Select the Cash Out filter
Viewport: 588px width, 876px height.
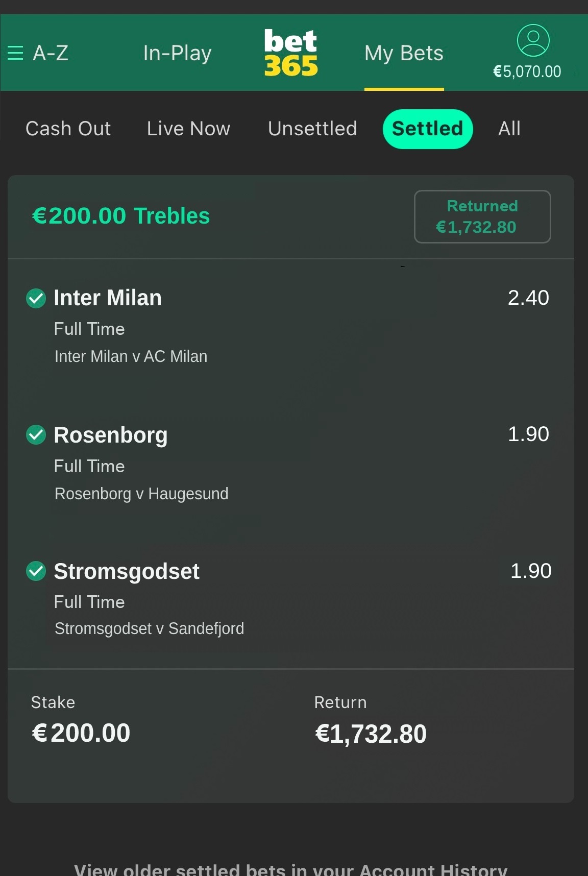pyautogui.click(x=68, y=129)
